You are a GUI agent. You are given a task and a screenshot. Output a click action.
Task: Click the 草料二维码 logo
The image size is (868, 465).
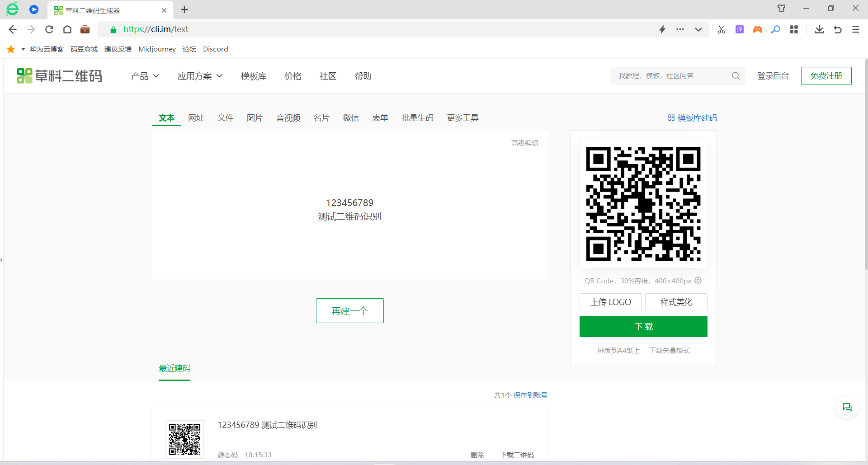59,76
